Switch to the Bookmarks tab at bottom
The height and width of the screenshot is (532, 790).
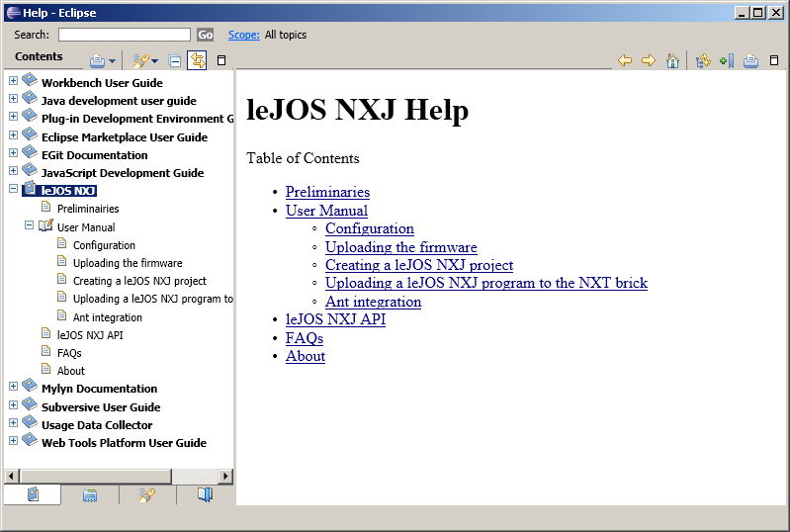coord(205,495)
